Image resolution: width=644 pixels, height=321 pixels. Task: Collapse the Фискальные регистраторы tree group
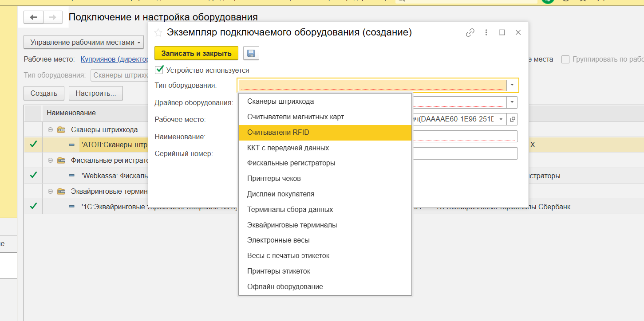[x=50, y=160]
